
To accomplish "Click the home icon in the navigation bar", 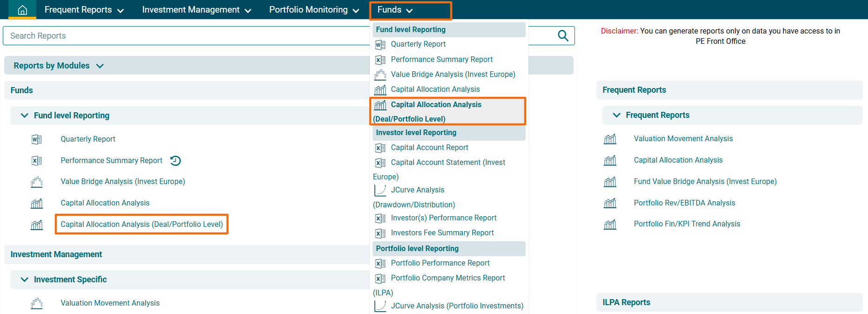I will pos(22,10).
